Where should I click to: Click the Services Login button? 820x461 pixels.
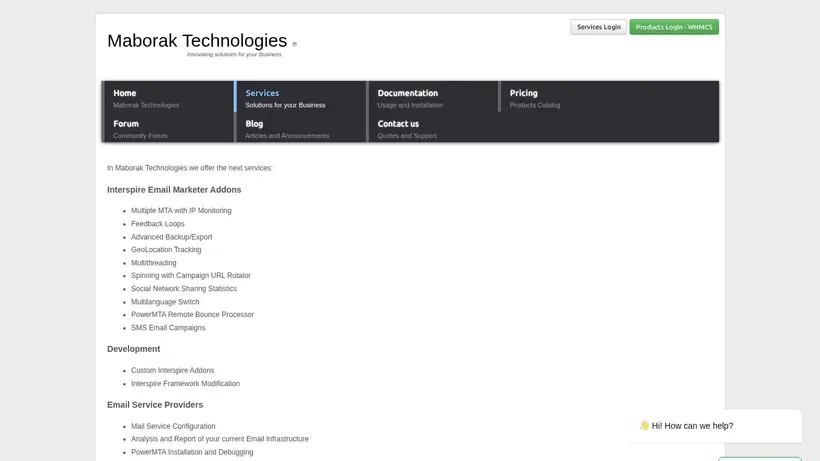click(598, 27)
